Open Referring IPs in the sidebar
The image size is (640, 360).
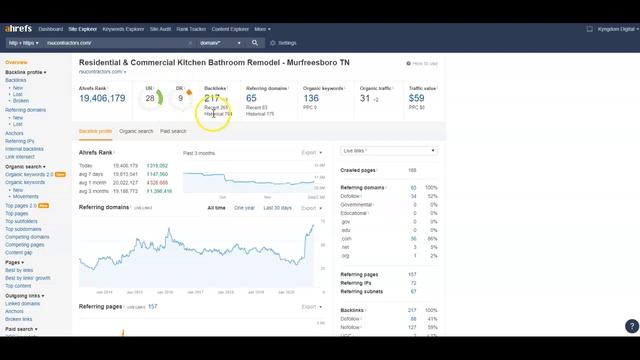pos(20,141)
